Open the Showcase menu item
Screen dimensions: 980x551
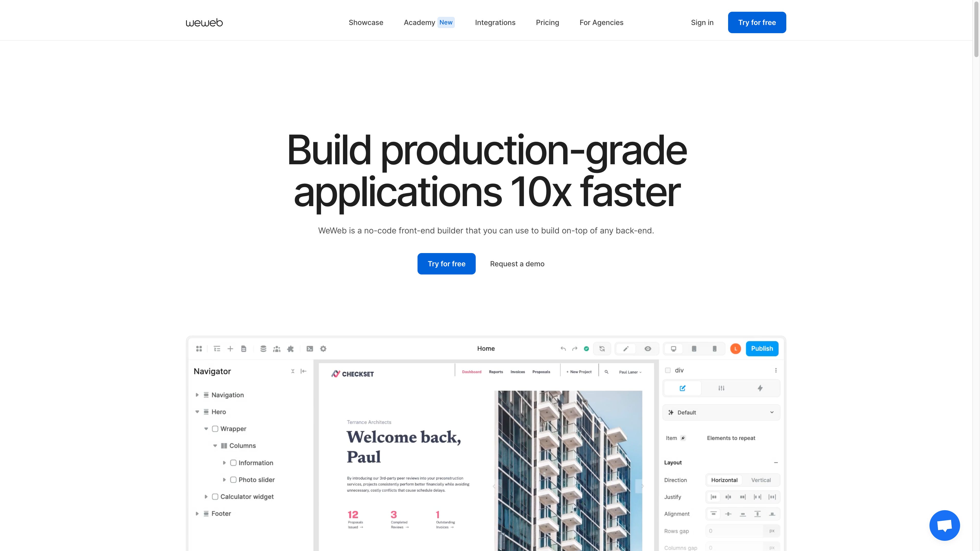[366, 22]
